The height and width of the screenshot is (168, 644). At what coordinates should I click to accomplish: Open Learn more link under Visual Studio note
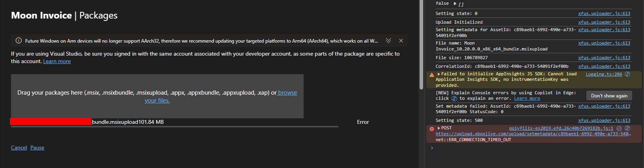57,62
